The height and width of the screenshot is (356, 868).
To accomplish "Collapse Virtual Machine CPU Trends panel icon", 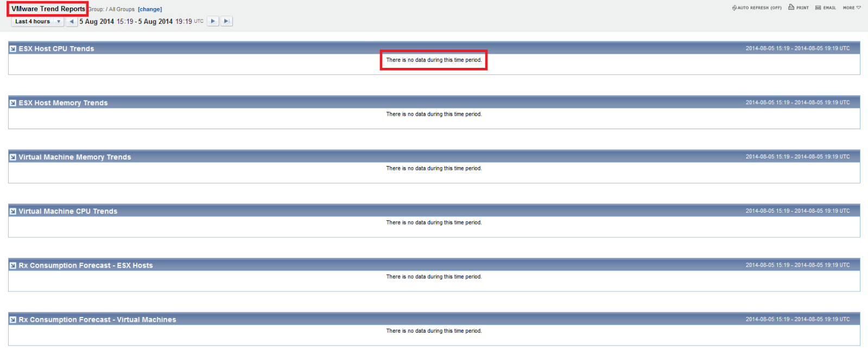I will click(13, 212).
